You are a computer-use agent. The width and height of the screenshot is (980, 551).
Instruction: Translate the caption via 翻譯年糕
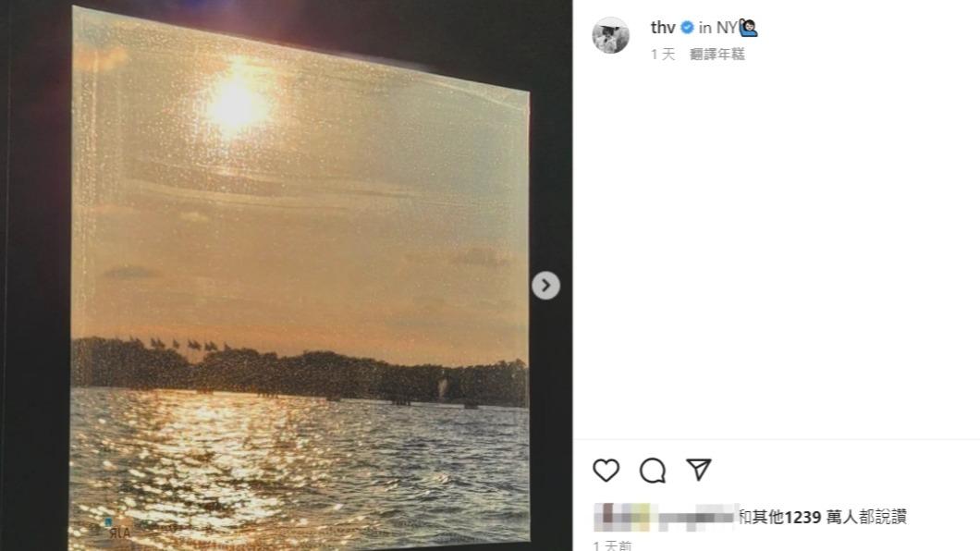[x=717, y=55]
